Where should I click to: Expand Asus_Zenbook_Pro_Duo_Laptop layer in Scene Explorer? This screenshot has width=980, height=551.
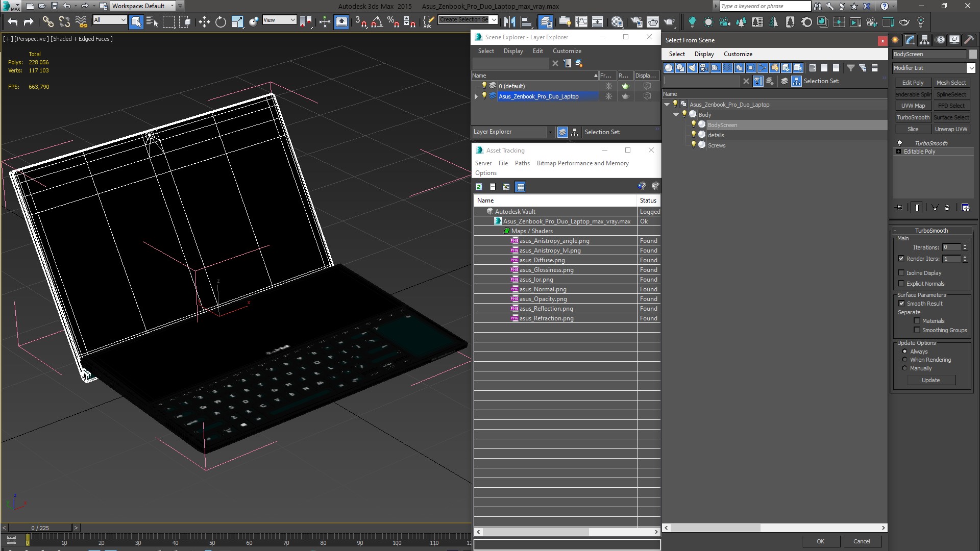476,96
